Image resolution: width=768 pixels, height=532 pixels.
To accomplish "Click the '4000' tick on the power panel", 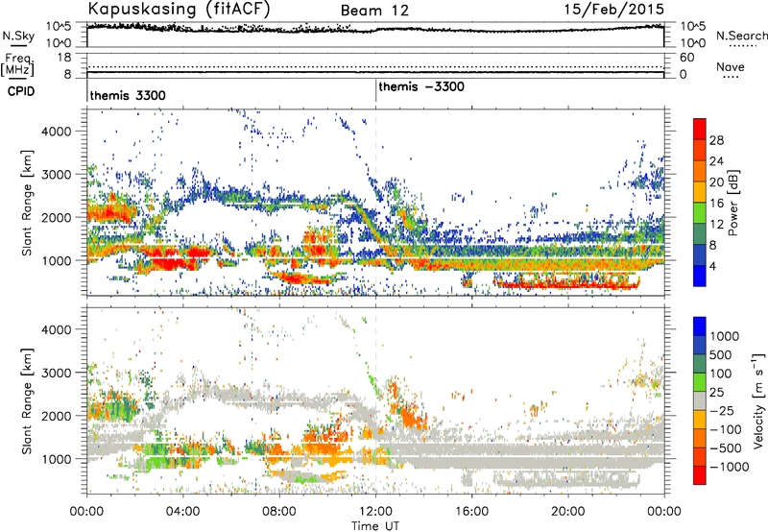I will (56, 132).
